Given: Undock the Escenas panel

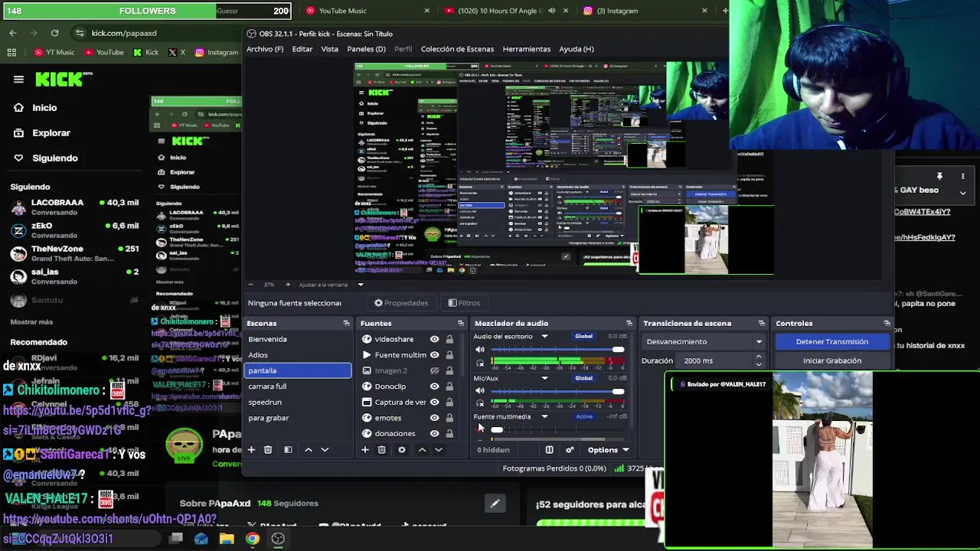Looking at the screenshot, I should (346, 324).
